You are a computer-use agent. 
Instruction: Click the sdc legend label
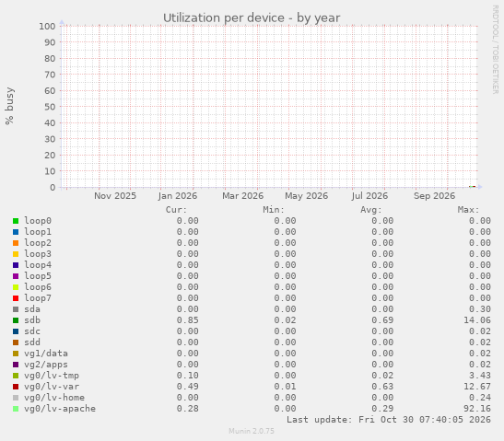pos(32,331)
